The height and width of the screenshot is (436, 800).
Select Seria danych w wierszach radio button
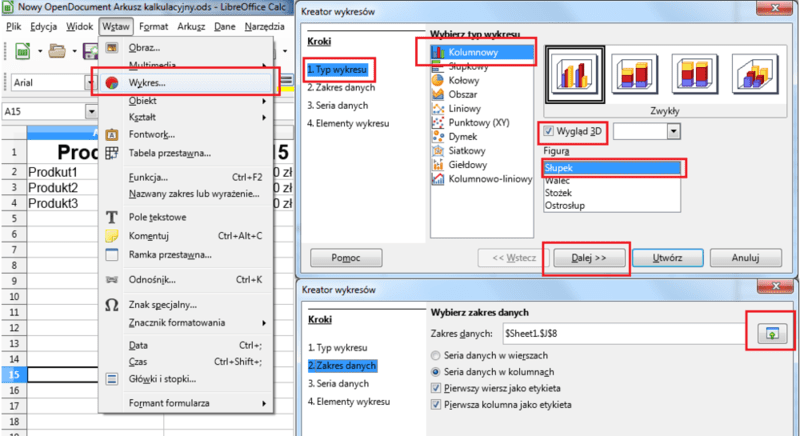click(435, 356)
